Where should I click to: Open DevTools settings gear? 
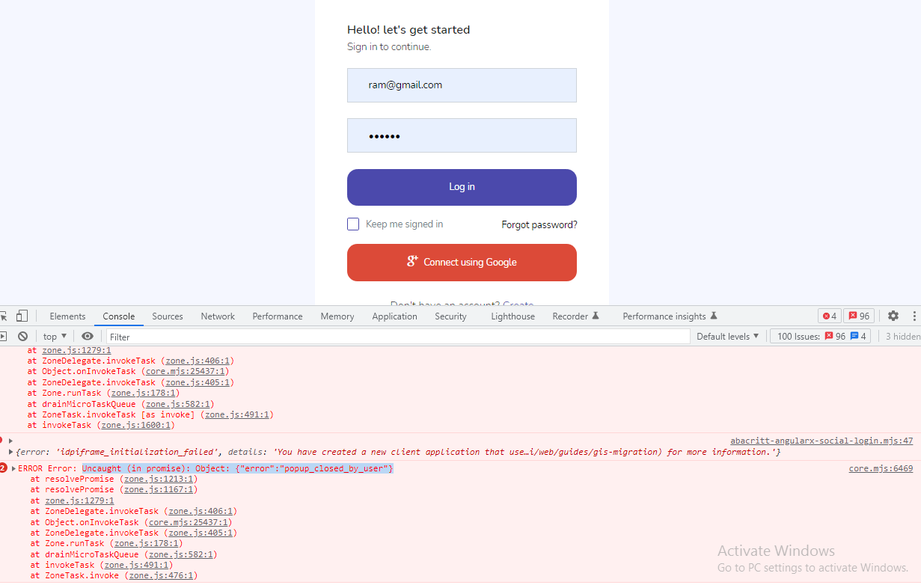tap(893, 316)
